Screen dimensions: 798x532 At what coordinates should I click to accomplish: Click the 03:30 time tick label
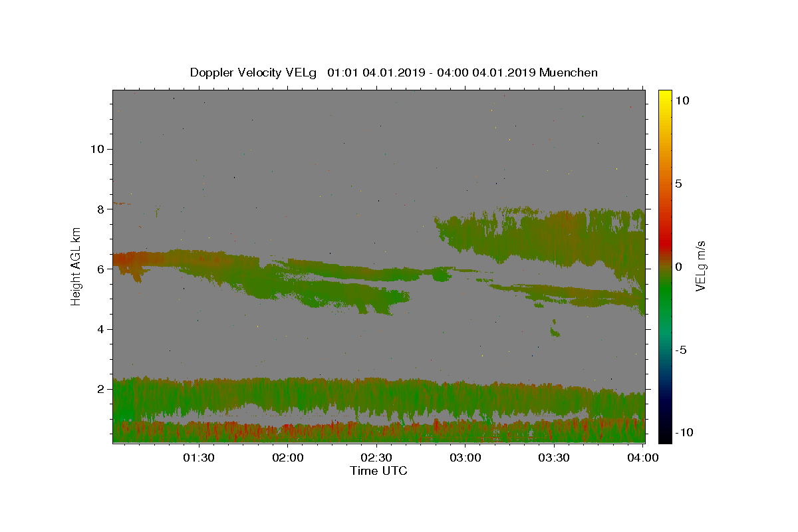(x=553, y=458)
